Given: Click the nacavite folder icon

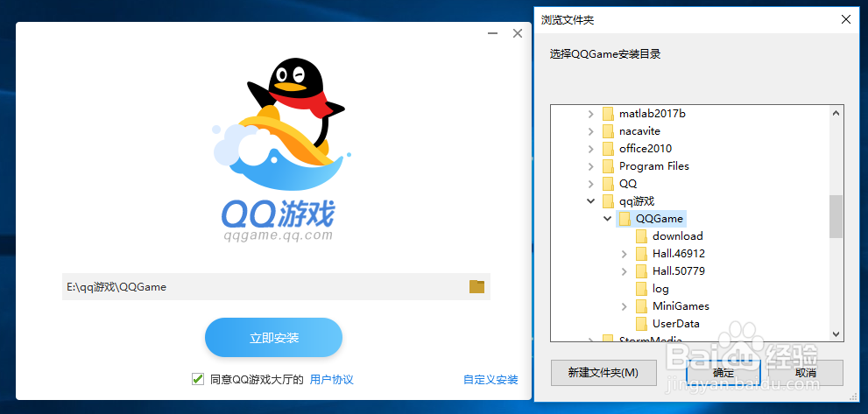Looking at the screenshot, I should (x=608, y=131).
